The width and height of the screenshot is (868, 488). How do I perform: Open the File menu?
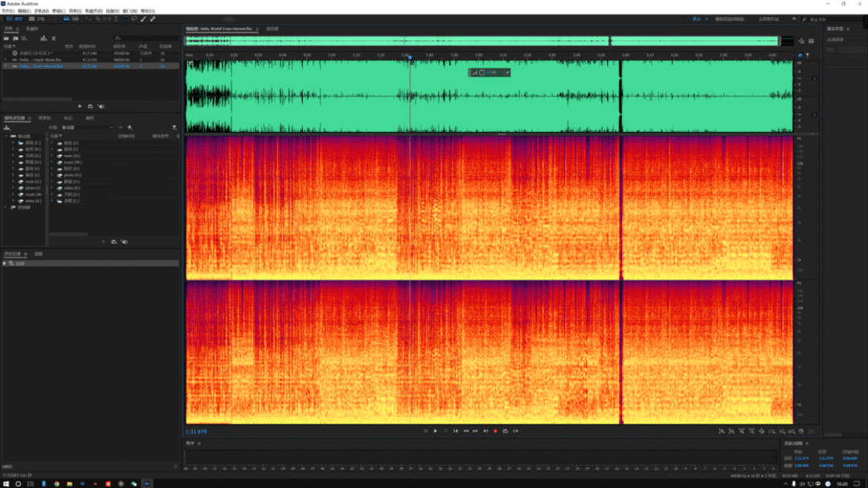(x=8, y=11)
